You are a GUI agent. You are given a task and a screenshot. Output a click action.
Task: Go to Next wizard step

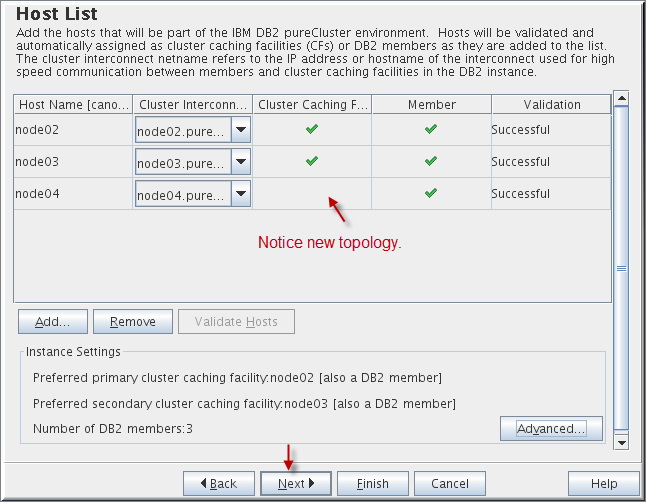(296, 483)
